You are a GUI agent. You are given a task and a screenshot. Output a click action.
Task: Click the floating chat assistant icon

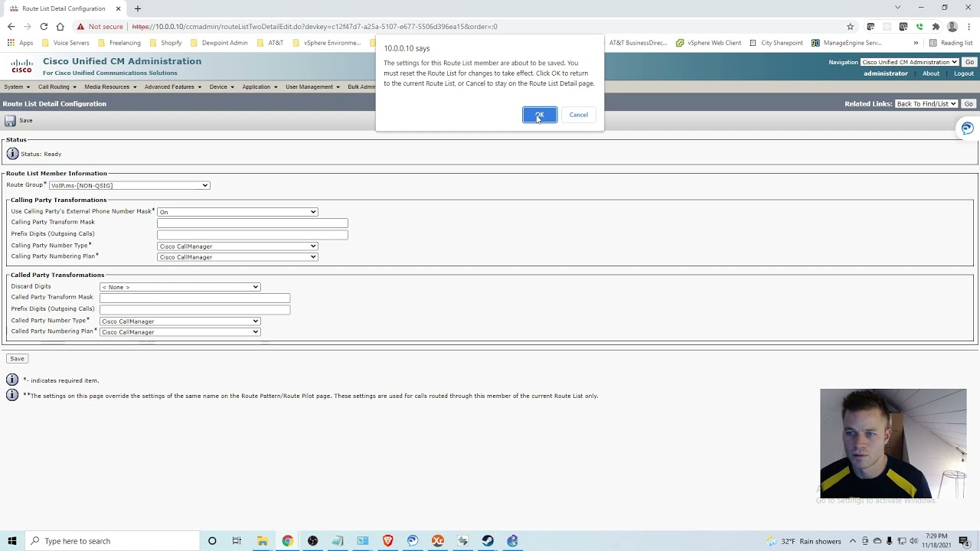click(x=968, y=129)
